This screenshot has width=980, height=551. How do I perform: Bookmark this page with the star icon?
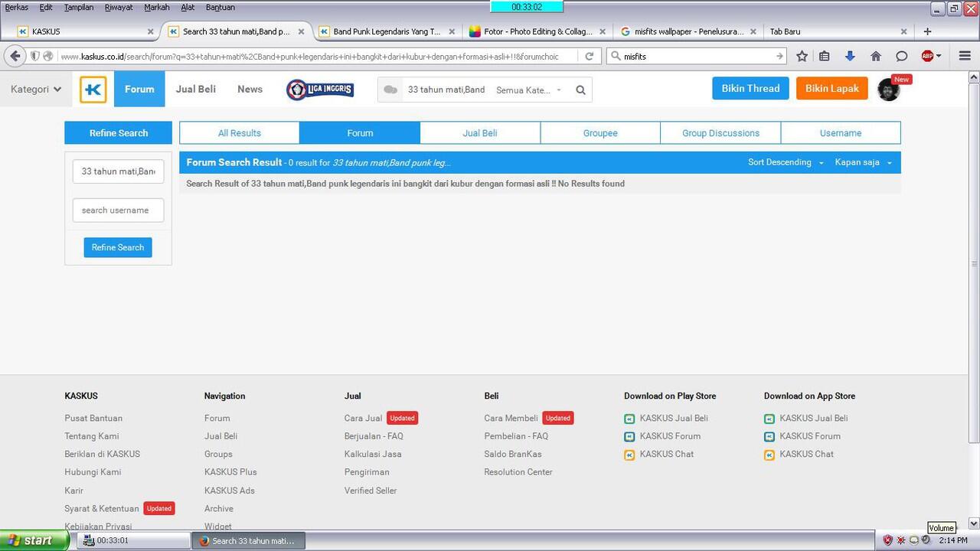(x=802, y=56)
